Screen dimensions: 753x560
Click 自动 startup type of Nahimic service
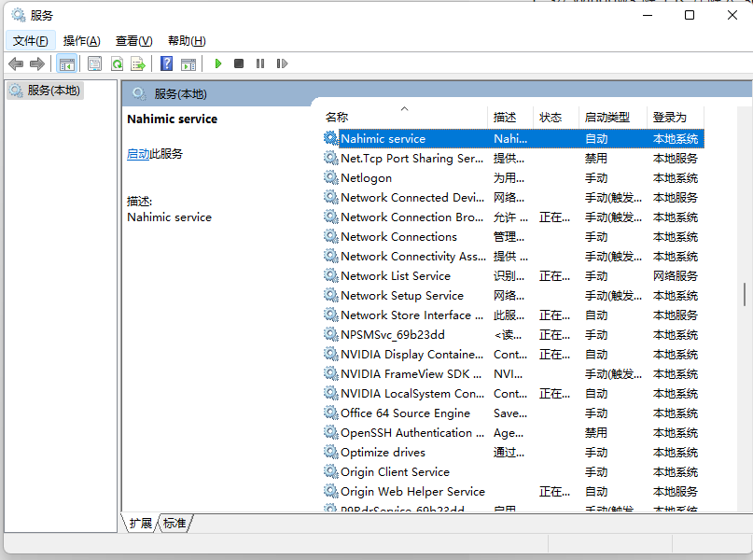596,139
